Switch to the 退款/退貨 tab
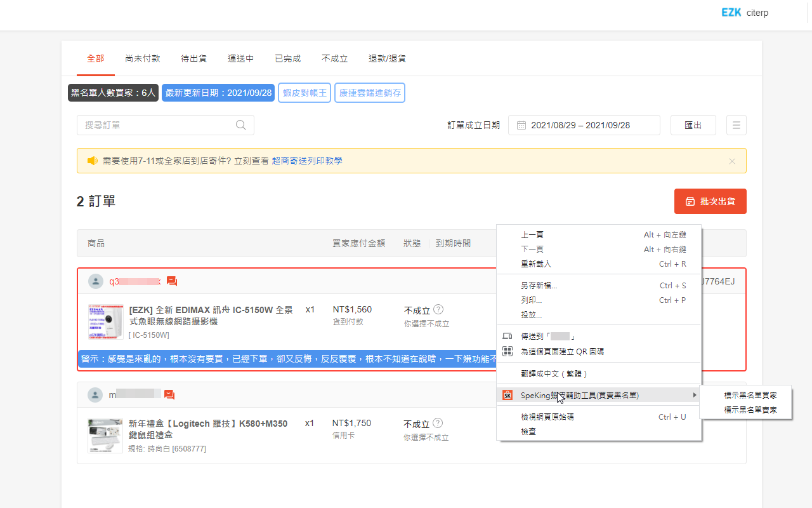The height and width of the screenshot is (508, 812). tap(387, 58)
